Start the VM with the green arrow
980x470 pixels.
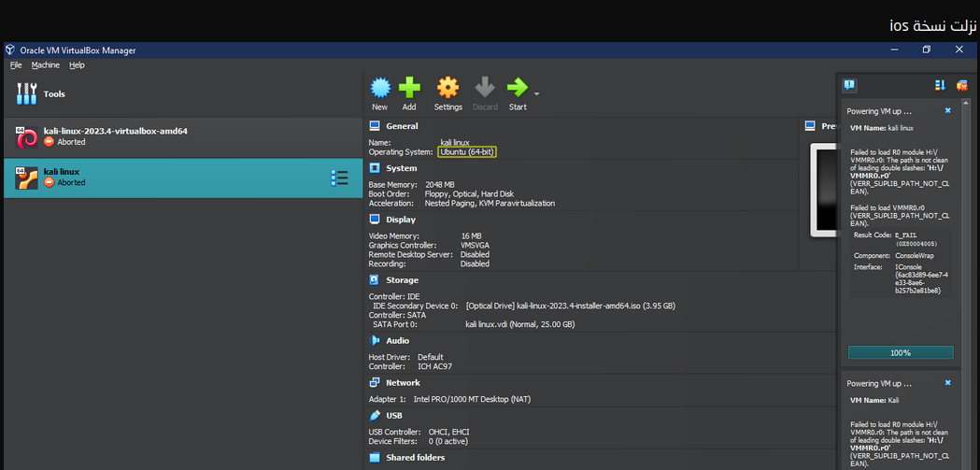click(x=518, y=88)
